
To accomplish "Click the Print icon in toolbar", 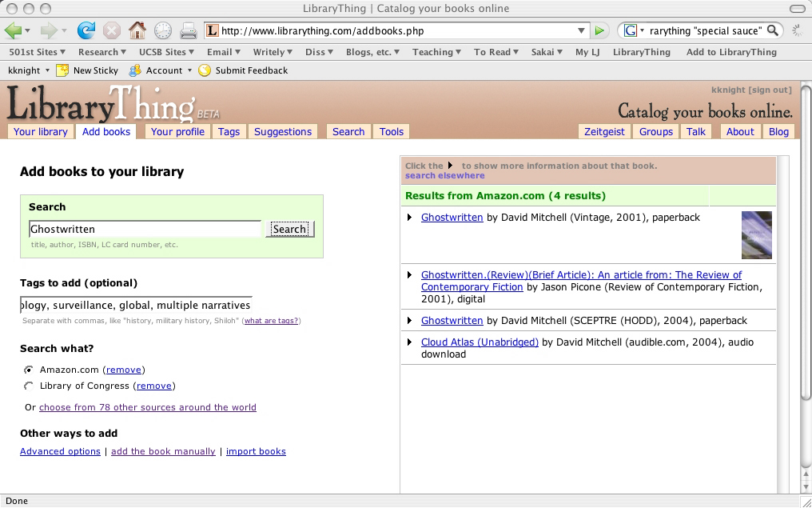I will [188, 31].
